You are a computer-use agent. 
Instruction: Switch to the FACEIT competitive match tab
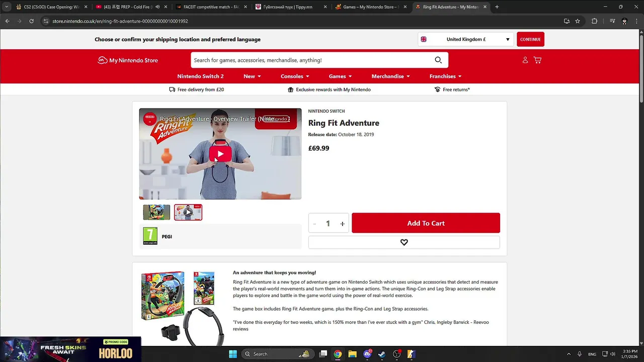click(x=210, y=7)
